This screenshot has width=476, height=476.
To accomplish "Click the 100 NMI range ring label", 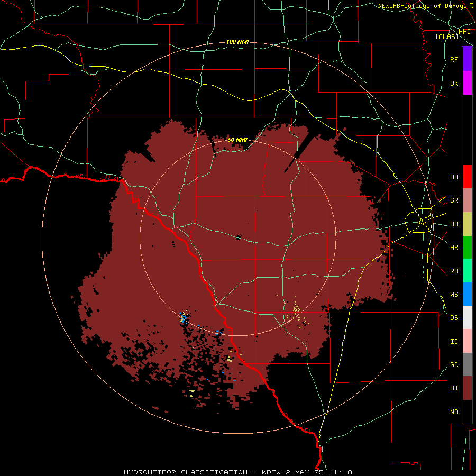I will [237, 42].
